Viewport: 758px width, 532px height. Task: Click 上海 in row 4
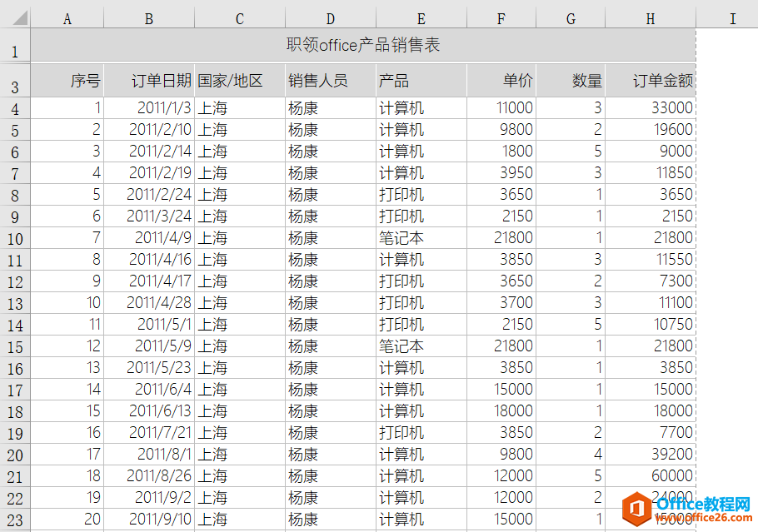click(x=240, y=107)
